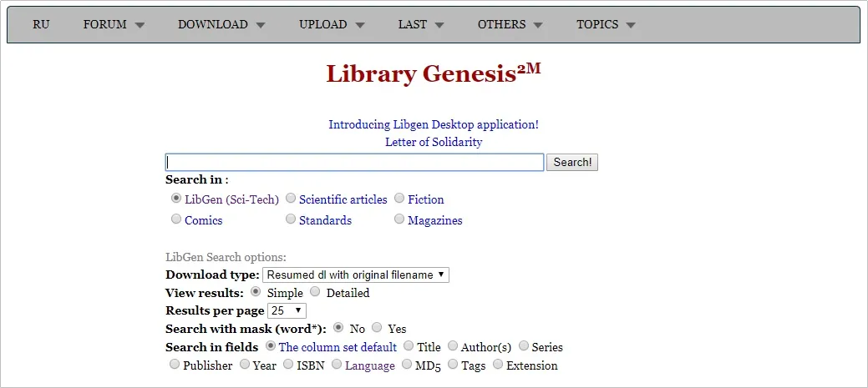
Task: Set Search with mask to Yes
Action: 377,327
